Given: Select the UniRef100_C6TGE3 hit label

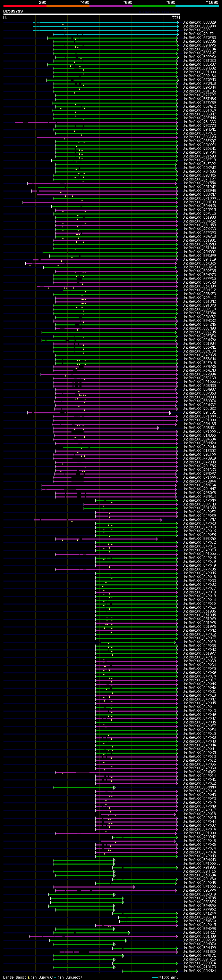Looking at the screenshot, I should (199, 60).
